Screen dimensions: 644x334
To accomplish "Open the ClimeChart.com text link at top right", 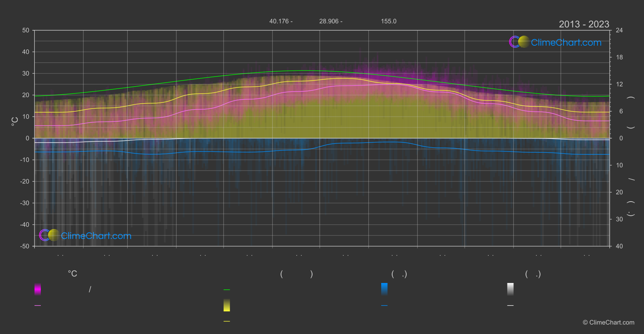I will 566,43.
